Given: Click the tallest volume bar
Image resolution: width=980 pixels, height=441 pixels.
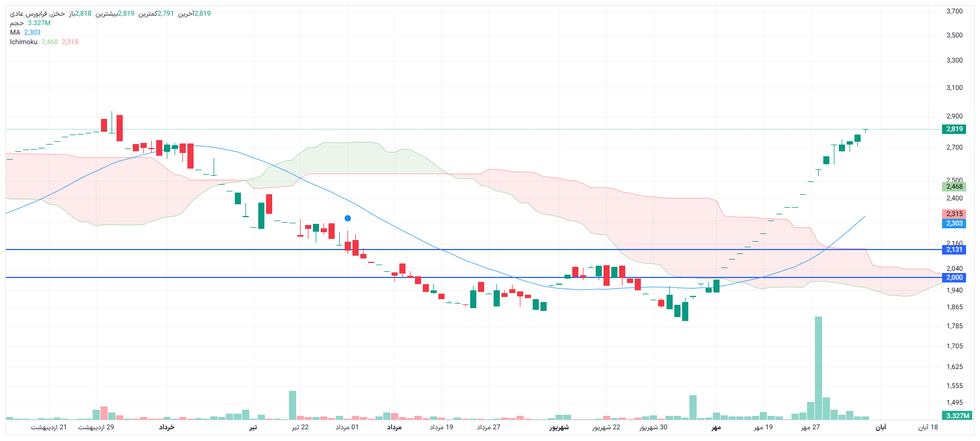Looking at the screenshot, I should [818, 368].
